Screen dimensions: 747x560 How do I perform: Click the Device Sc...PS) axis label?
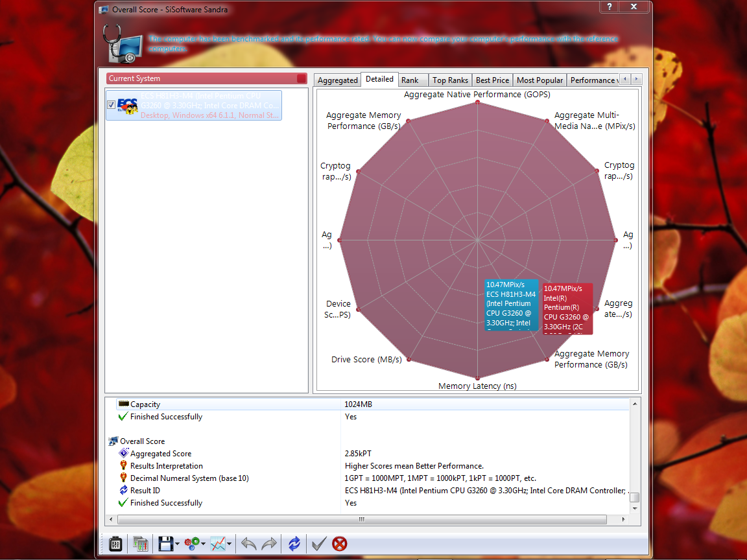(x=338, y=309)
